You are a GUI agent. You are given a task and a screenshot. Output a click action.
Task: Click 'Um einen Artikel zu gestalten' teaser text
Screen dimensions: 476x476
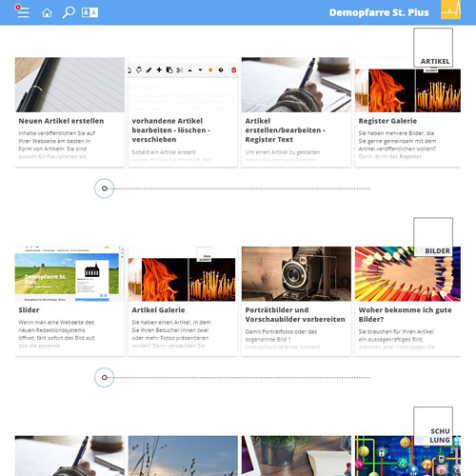283,152
